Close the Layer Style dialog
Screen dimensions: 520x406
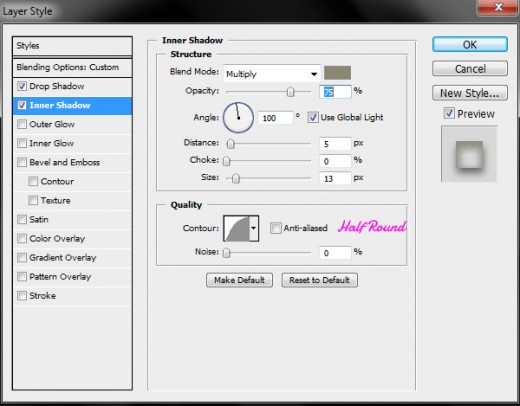(498, 7)
